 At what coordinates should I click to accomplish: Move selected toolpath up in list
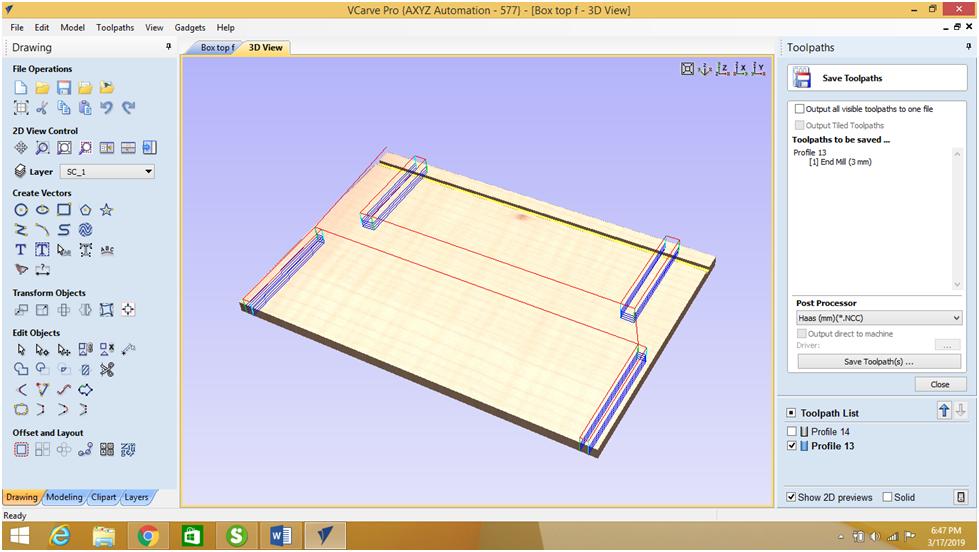[x=944, y=410]
